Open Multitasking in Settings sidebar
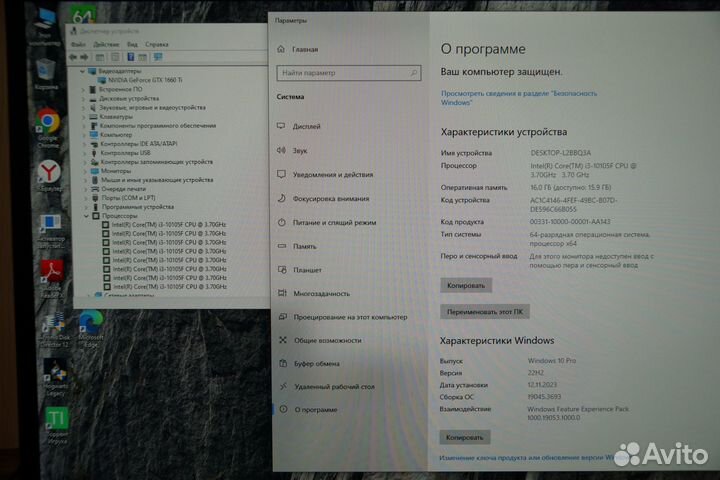The width and height of the screenshot is (720, 480). (x=321, y=294)
